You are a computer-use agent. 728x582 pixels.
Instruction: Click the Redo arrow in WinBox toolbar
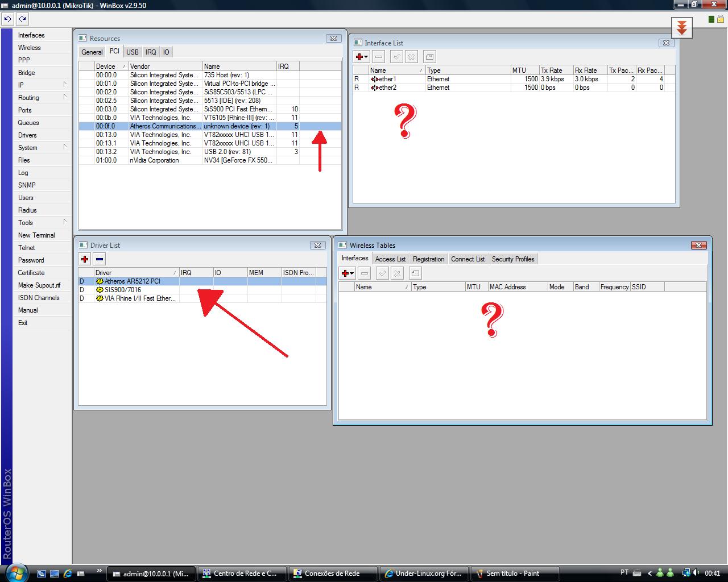pyautogui.click(x=22, y=19)
